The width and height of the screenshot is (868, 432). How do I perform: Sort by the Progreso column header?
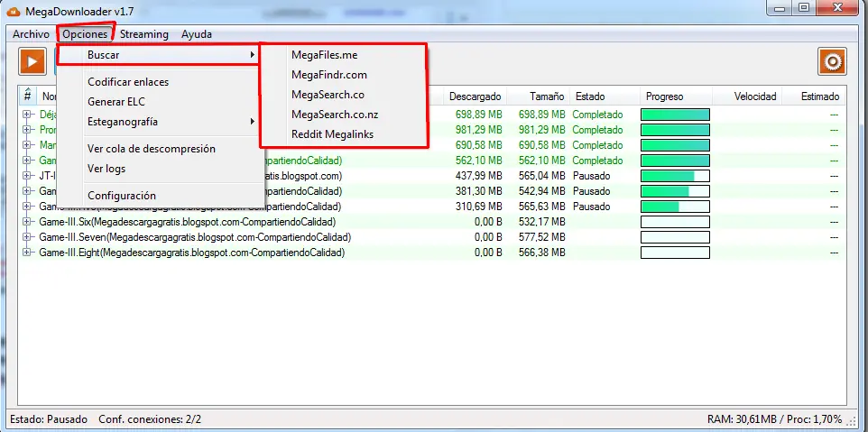[676, 97]
